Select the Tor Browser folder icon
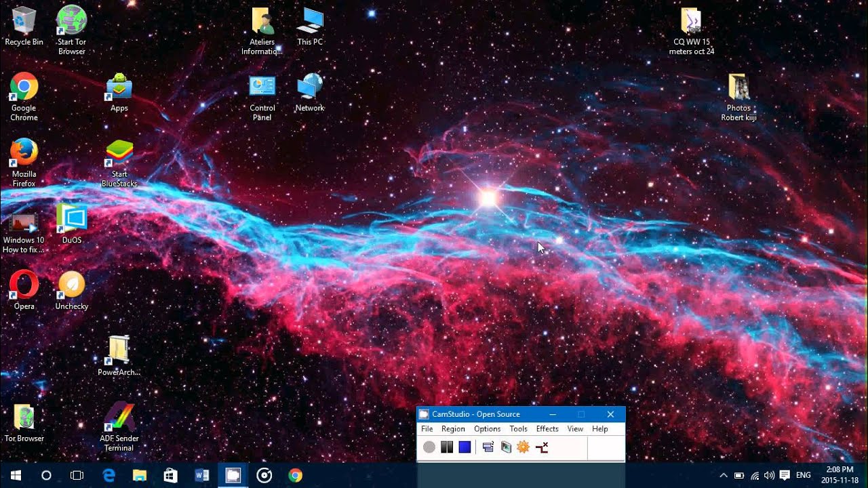868x488 pixels. pos(24,423)
